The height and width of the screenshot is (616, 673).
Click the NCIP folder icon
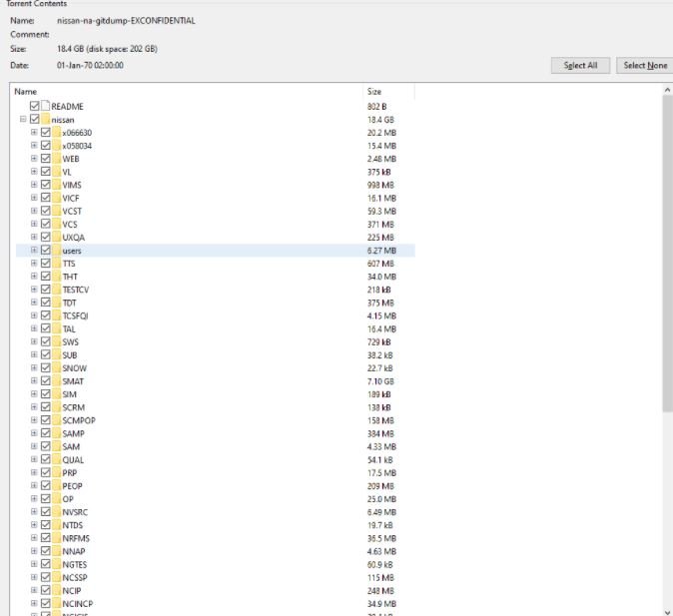56,590
